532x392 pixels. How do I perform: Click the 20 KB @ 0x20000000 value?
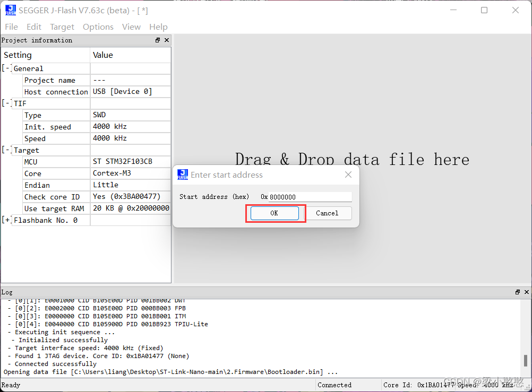point(131,208)
